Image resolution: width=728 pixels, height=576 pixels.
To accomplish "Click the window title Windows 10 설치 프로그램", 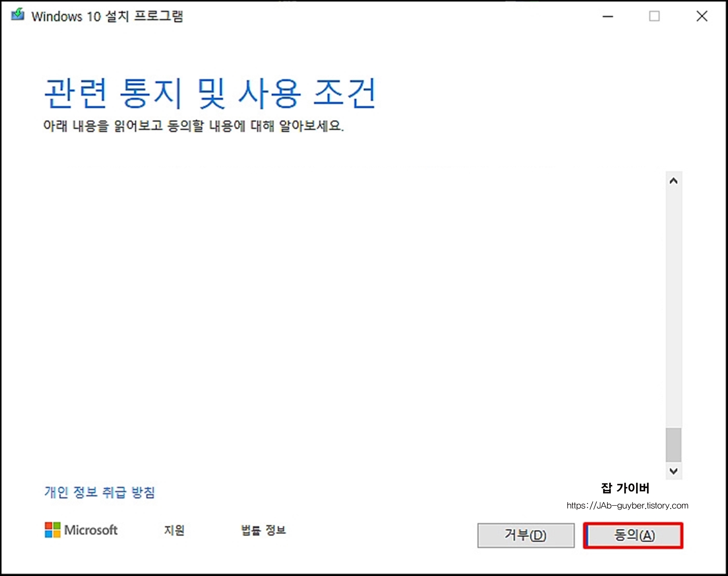I will 107,16.
